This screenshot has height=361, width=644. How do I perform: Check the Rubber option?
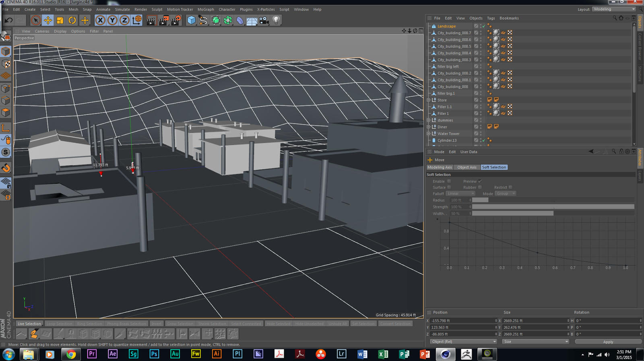pyautogui.click(x=480, y=187)
